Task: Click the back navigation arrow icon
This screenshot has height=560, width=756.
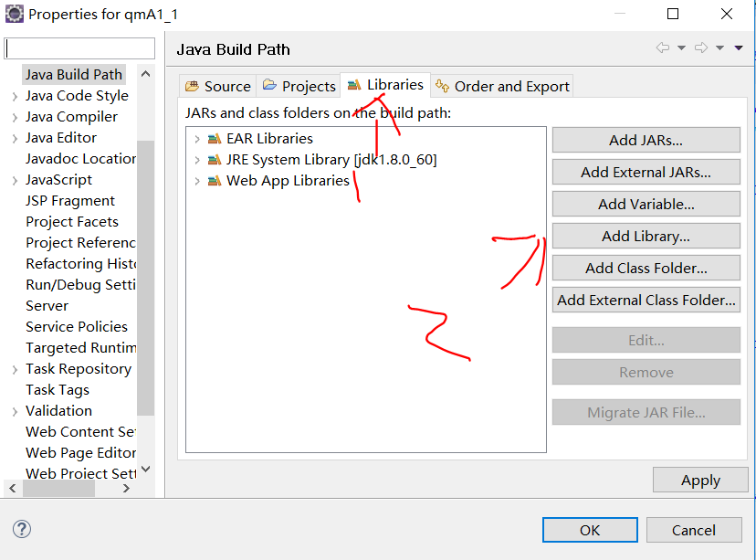Action: [663, 48]
